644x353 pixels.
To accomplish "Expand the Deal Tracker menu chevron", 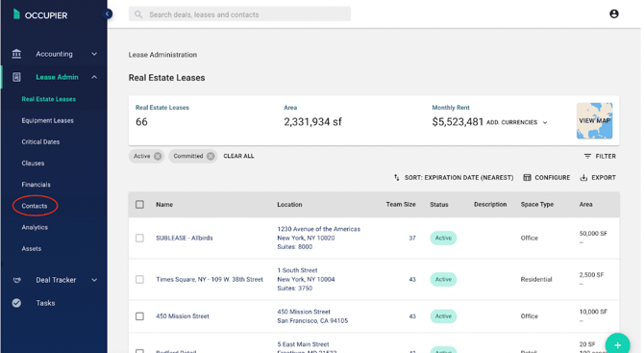I will click(x=94, y=280).
